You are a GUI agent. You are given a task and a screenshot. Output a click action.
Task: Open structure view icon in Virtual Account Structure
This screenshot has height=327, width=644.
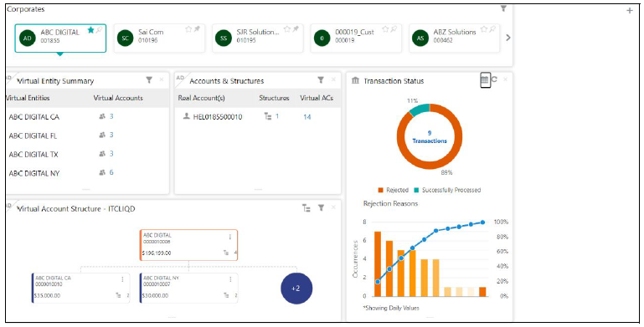307,208
